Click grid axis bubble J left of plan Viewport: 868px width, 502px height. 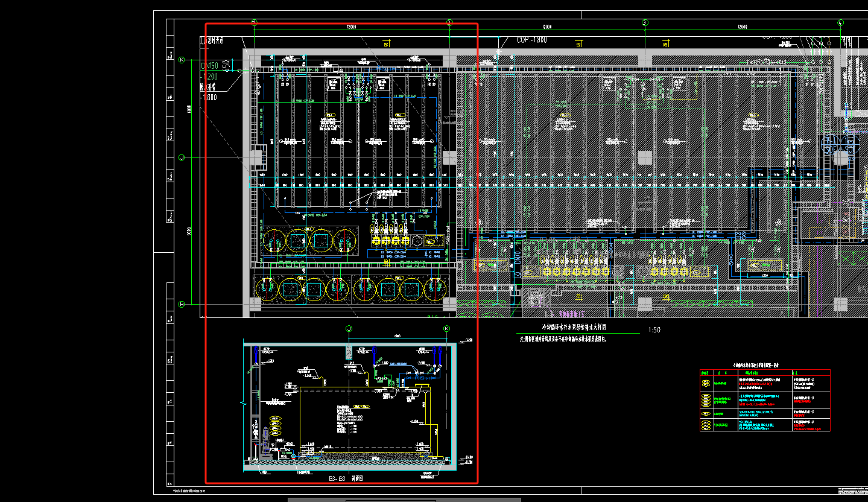click(181, 157)
